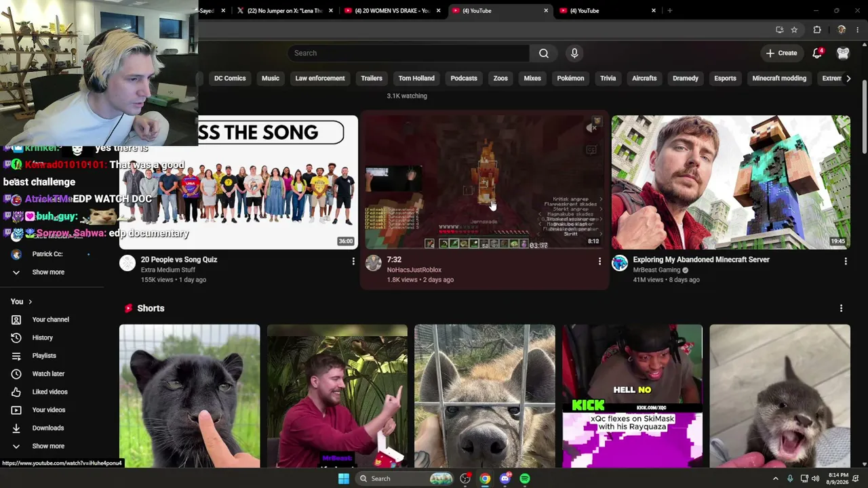Open the Shorts shelf options menu
The height and width of the screenshot is (488, 868).
(841, 308)
